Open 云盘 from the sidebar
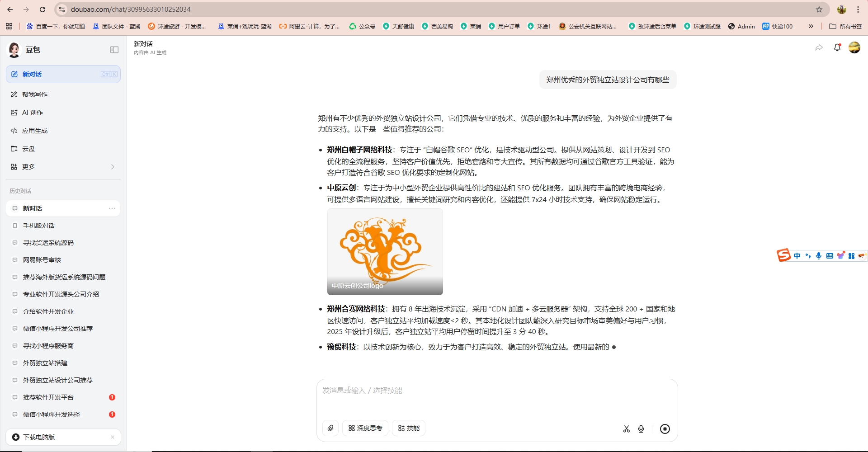 pos(28,148)
